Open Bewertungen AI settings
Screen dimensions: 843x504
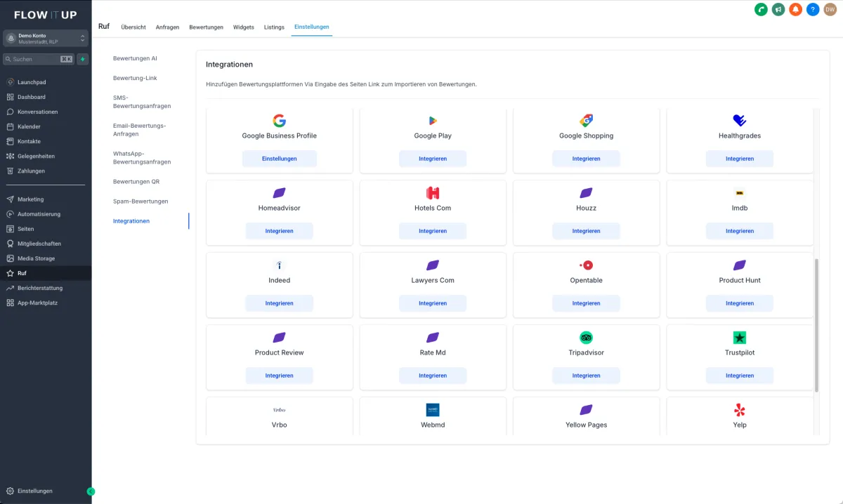coord(135,58)
